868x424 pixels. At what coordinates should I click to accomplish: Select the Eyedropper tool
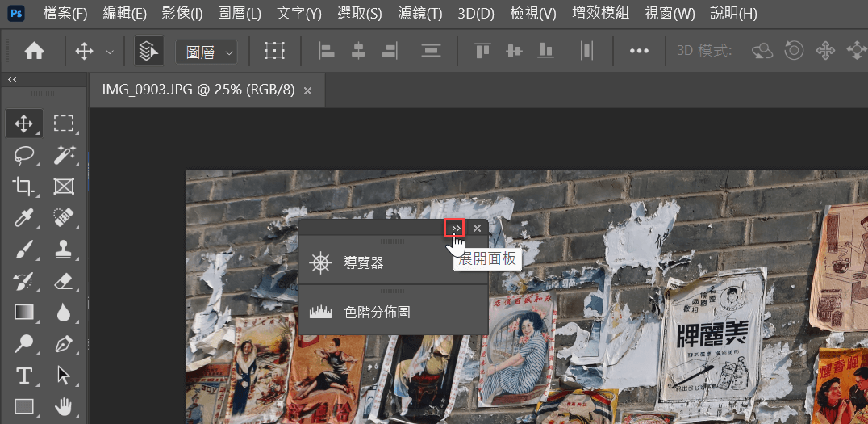24,218
